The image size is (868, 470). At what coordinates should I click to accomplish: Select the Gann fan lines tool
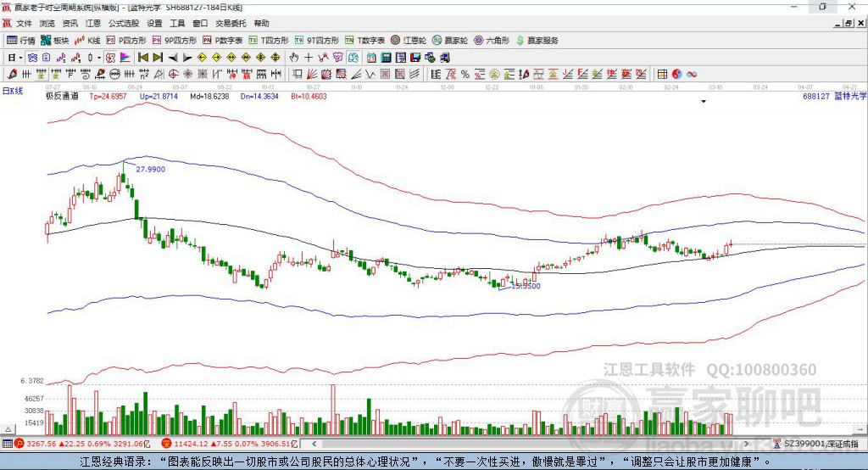(x=314, y=74)
